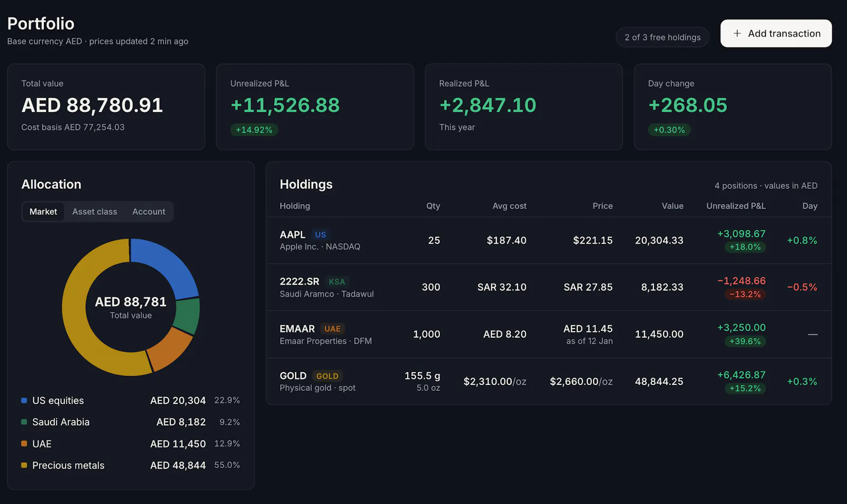
Task: Click the 55.0% precious metals percentage
Action: (x=227, y=465)
